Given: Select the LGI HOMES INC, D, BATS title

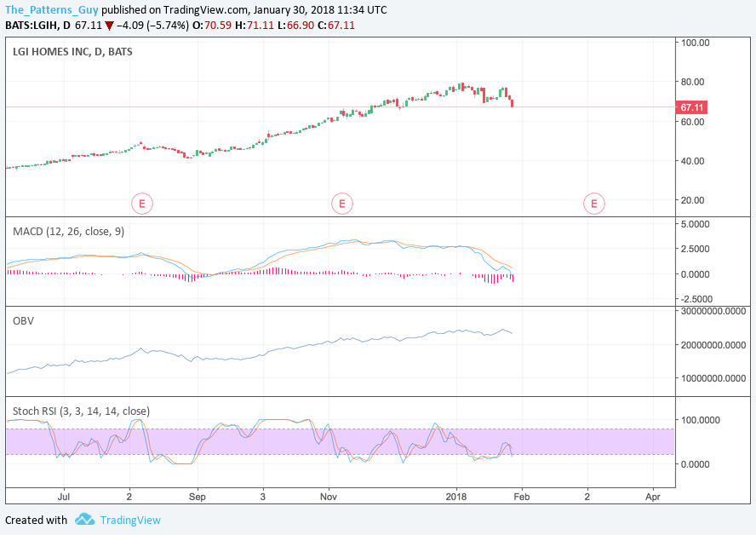Looking at the screenshot, I should 72,52.
